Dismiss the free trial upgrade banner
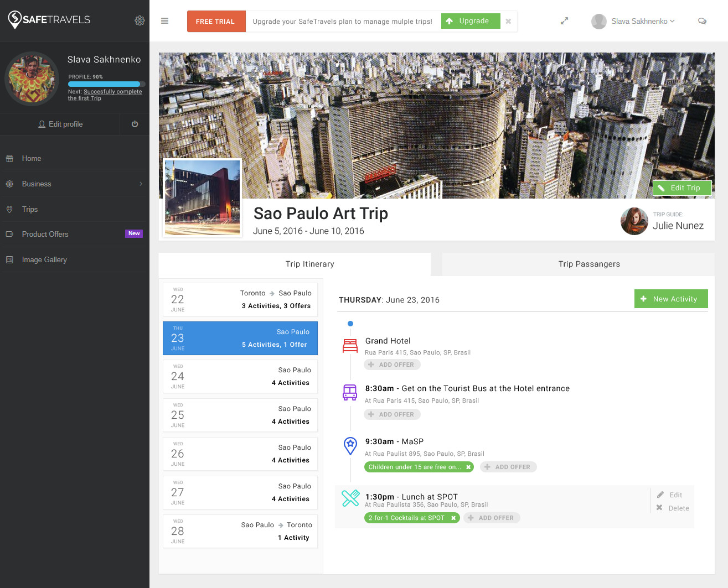This screenshot has height=588, width=728. (x=508, y=21)
